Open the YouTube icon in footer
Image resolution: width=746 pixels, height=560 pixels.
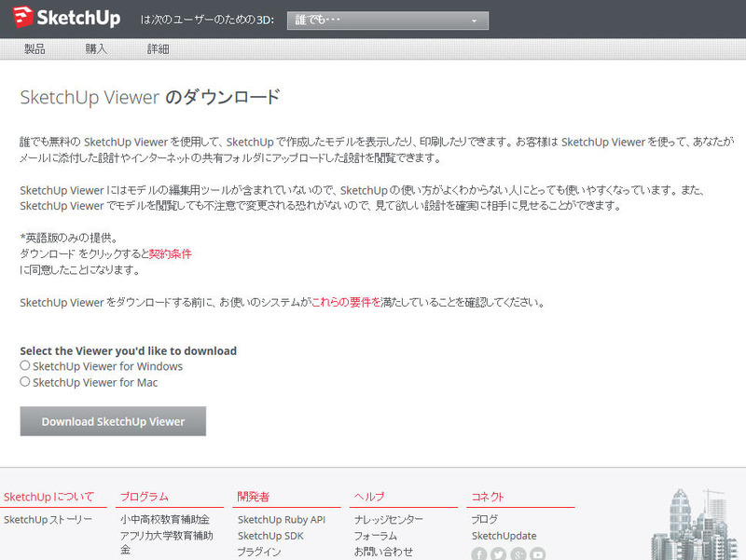coord(538,554)
